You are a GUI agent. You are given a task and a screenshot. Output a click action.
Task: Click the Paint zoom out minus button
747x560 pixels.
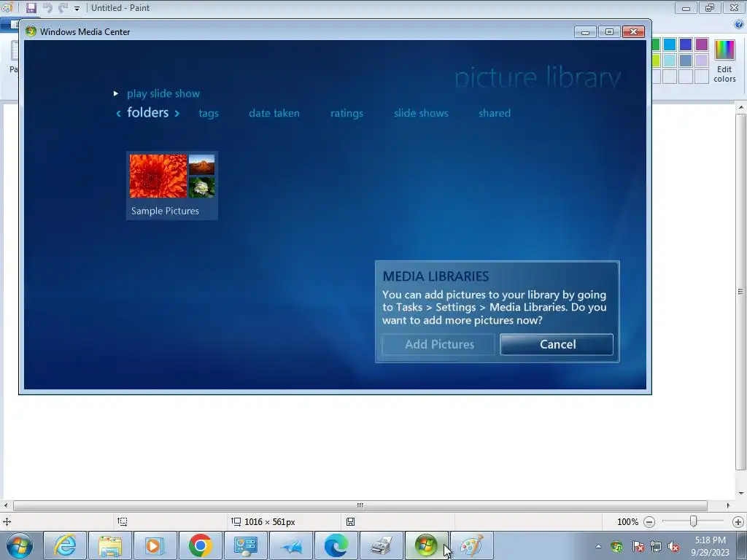[x=649, y=522]
